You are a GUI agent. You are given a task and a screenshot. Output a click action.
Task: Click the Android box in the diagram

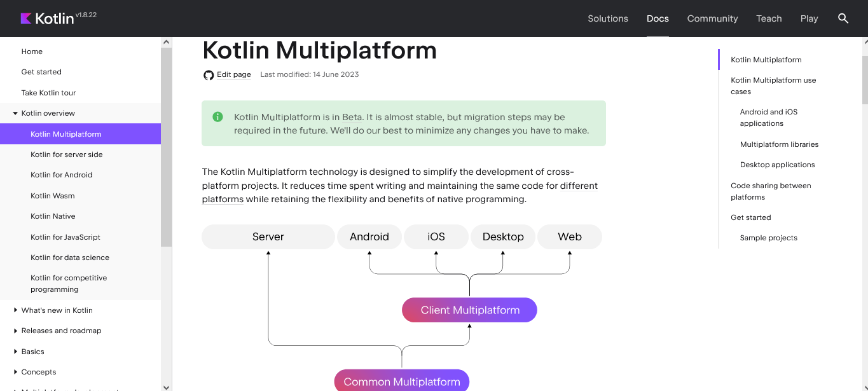(x=369, y=237)
